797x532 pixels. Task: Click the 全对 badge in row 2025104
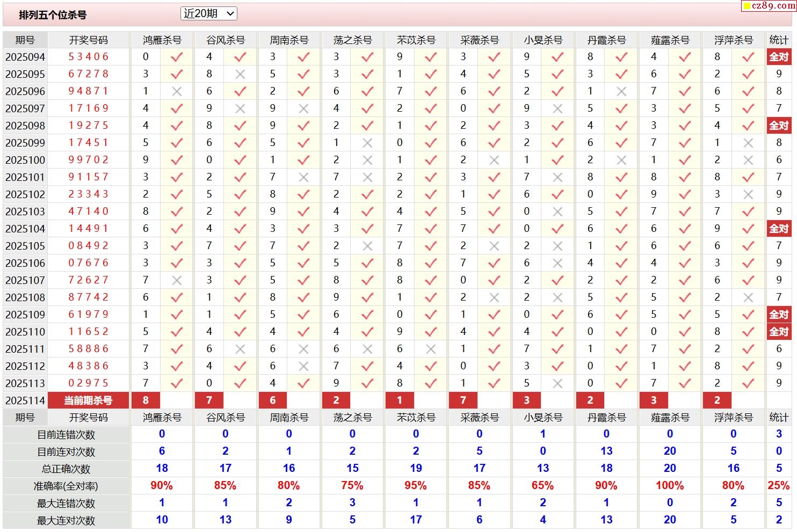point(779,229)
